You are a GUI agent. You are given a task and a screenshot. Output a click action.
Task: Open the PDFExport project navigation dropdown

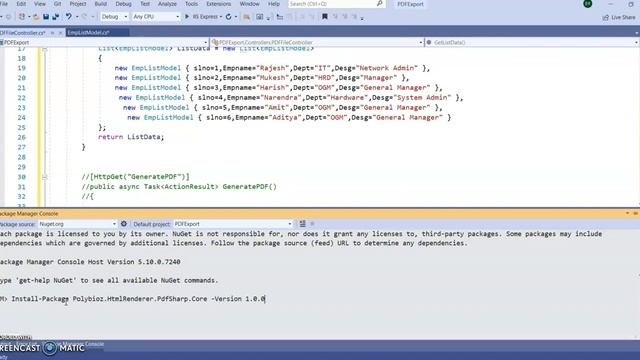(104, 42)
